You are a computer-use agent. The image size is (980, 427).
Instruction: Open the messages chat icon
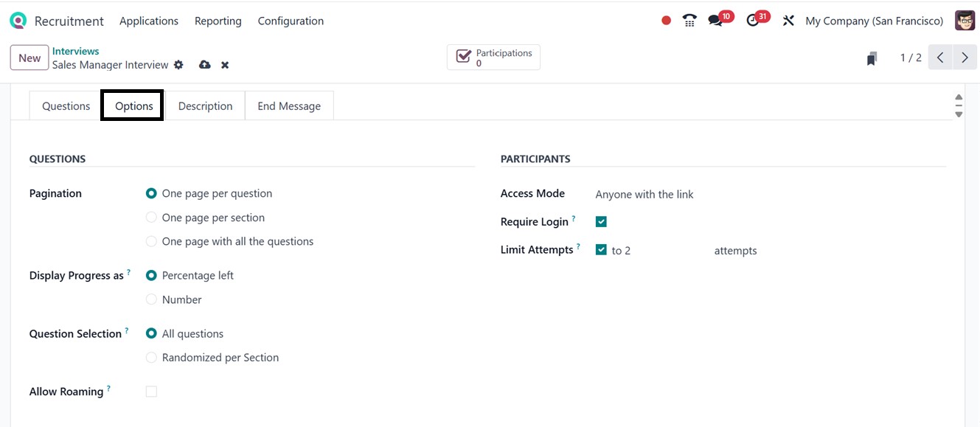tap(715, 21)
